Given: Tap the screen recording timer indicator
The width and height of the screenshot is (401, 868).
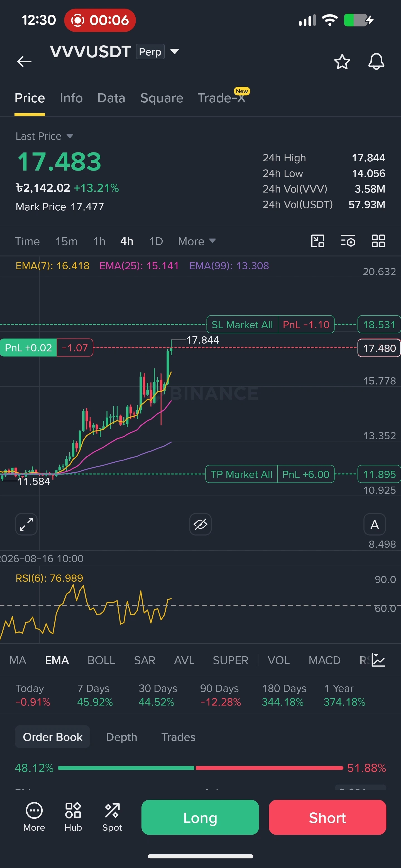Looking at the screenshot, I should coord(100,20).
